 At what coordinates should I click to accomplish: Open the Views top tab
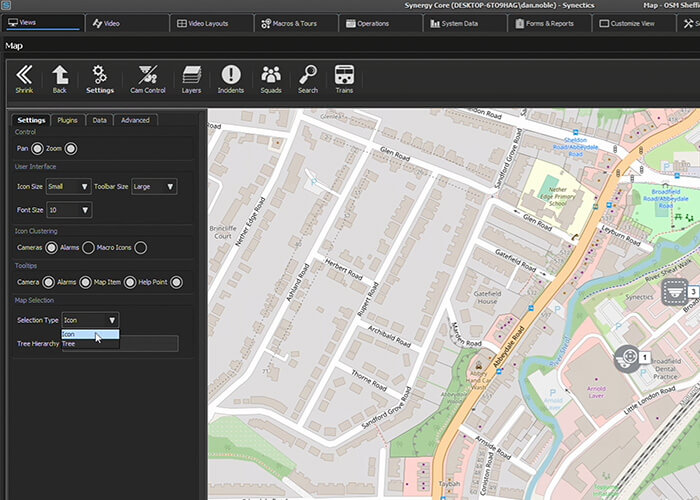click(43, 23)
